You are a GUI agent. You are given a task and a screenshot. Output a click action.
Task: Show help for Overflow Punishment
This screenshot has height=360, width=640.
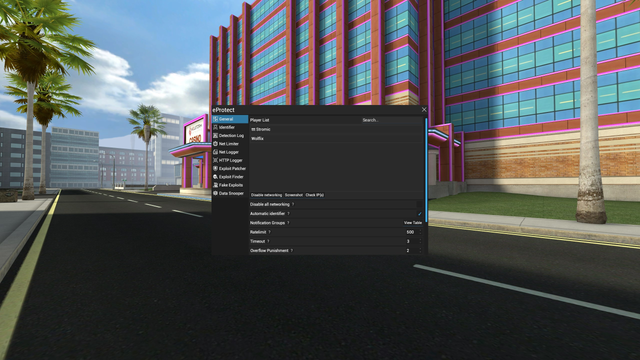pyautogui.click(x=292, y=251)
